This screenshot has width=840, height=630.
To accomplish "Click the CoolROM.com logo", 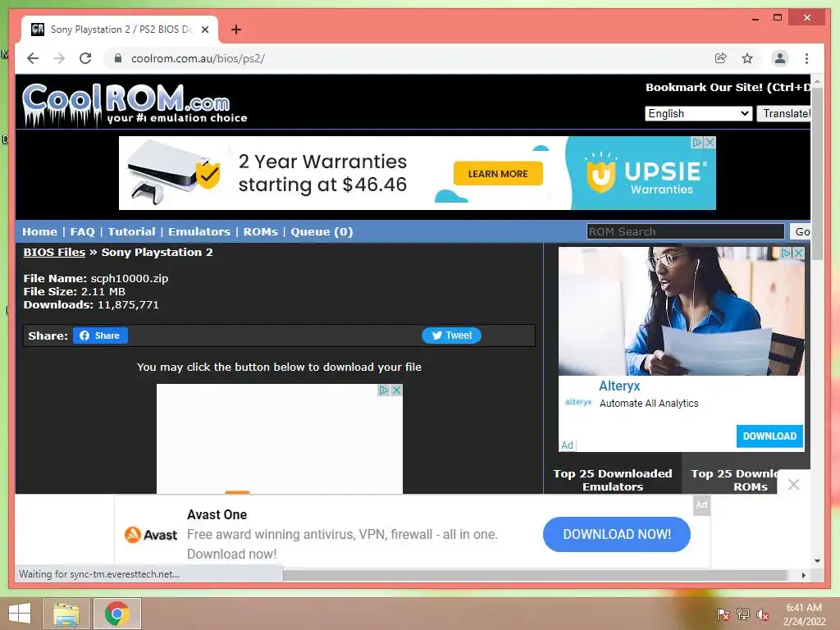I will point(134,104).
